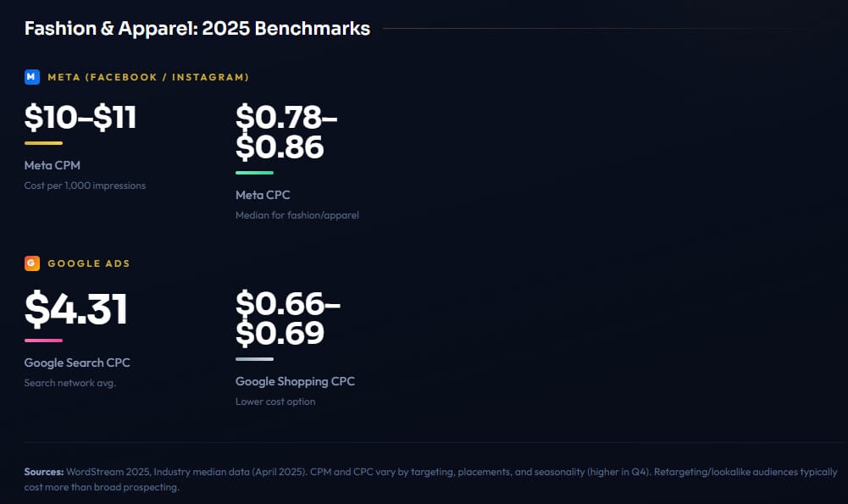Click the Fashion & Apparel: 2025 Benchmarks title

[197, 29]
